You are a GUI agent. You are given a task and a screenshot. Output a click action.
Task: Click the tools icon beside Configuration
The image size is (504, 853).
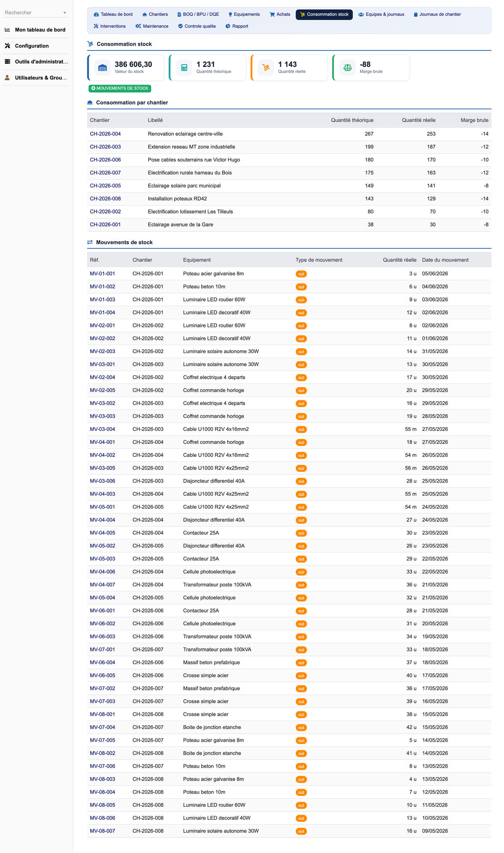coord(8,46)
